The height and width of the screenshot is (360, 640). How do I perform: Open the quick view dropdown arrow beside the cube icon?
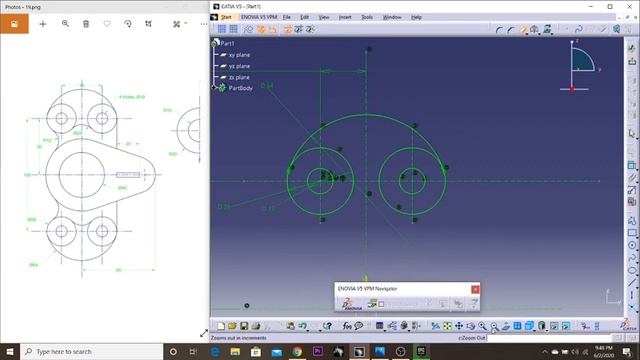tap(535, 330)
